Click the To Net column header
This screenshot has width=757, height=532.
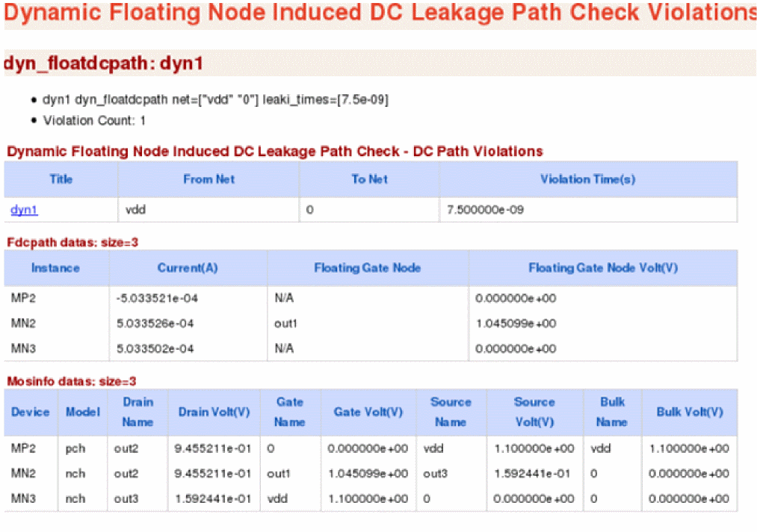pyautogui.click(x=369, y=179)
